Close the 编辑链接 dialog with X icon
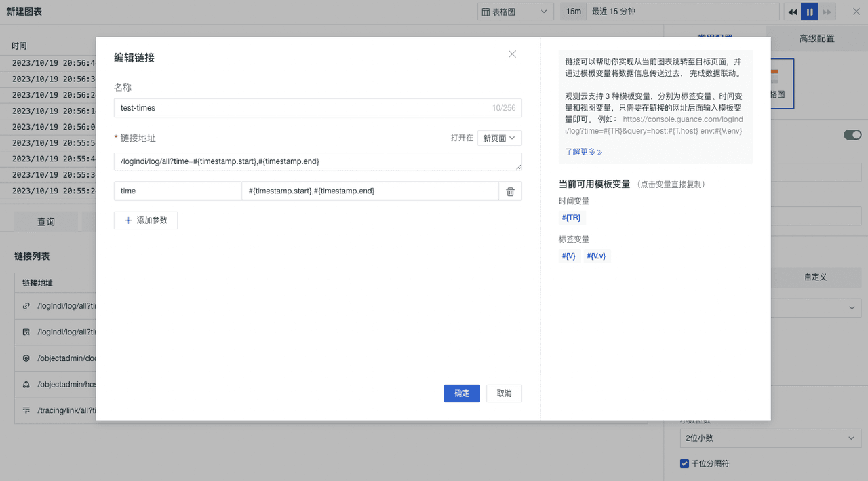This screenshot has width=868, height=481. pos(512,54)
